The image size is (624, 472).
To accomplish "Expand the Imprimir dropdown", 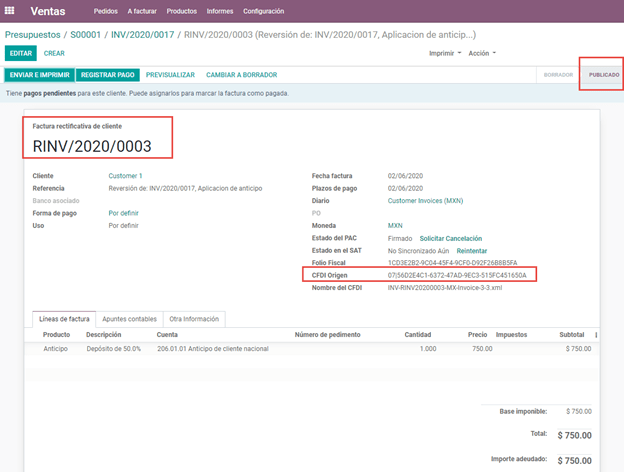I will [x=444, y=53].
